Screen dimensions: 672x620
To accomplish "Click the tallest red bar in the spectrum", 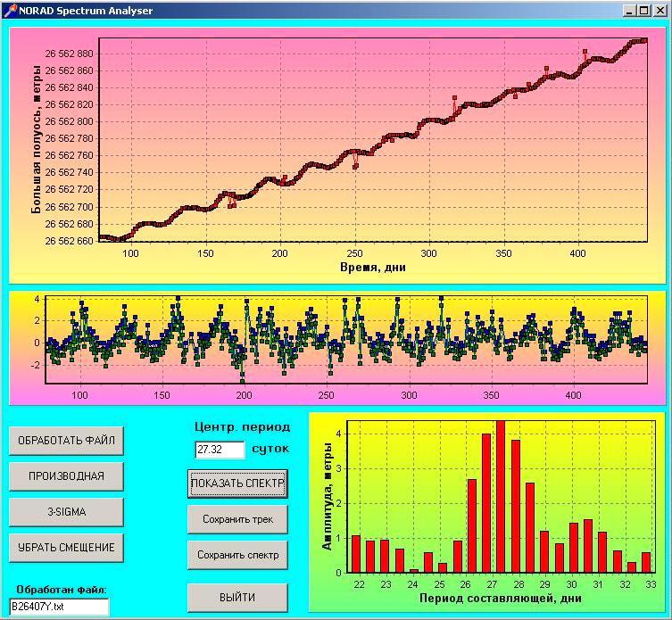I will pyautogui.click(x=501, y=497).
